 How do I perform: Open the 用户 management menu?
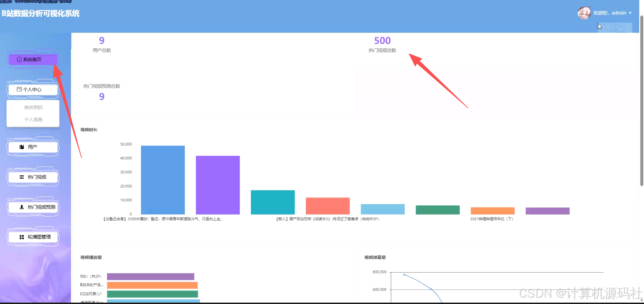click(33, 147)
